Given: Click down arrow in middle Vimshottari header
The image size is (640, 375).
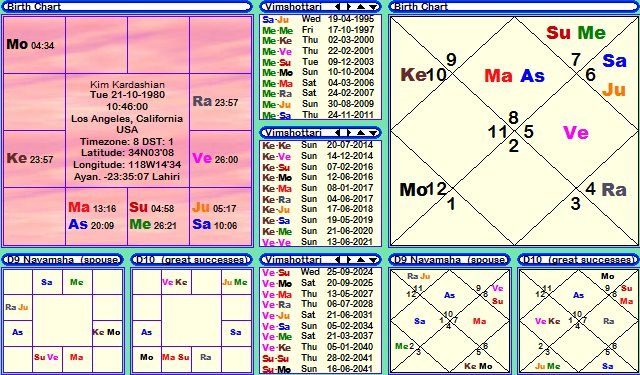Looking at the screenshot, I should click(373, 133).
